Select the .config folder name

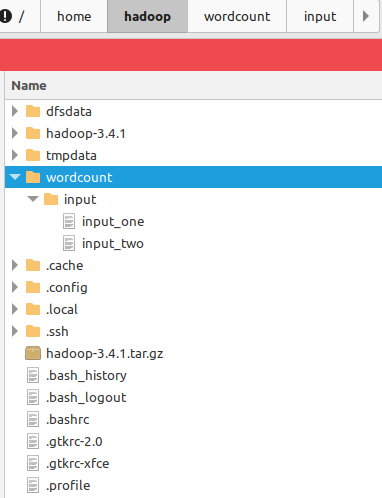(67, 288)
